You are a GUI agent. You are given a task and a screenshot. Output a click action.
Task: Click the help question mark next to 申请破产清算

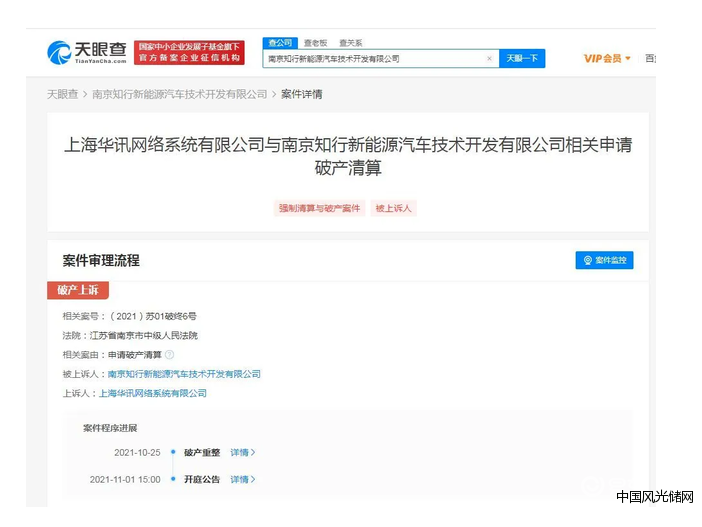tap(169, 355)
